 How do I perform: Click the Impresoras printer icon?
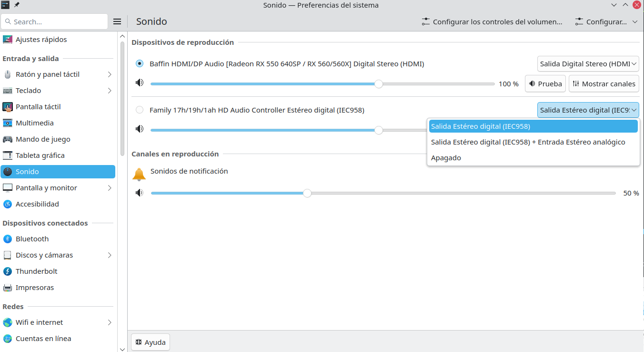[8, 288]
